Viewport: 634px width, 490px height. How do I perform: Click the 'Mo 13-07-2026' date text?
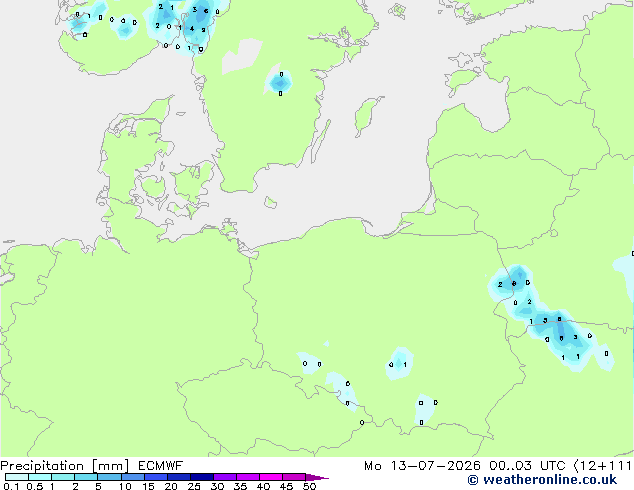(422, 466)
